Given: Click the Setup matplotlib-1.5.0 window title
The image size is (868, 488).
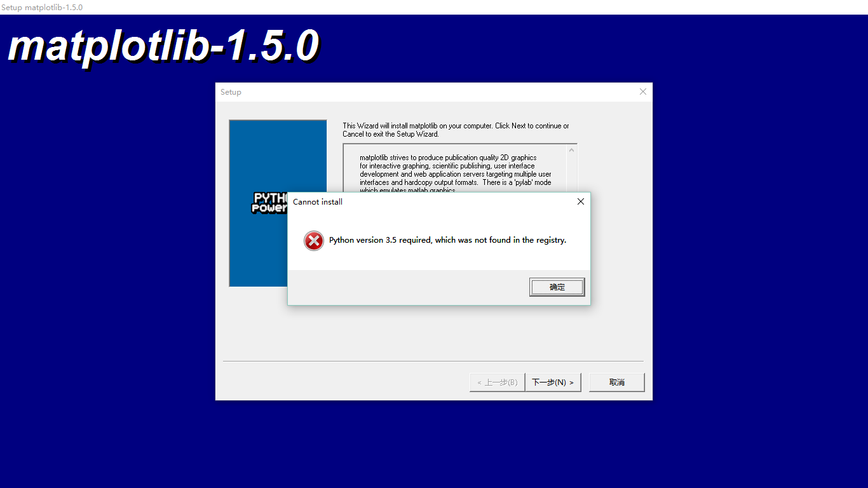Looking at the screenshot, I should coord(42,7).
